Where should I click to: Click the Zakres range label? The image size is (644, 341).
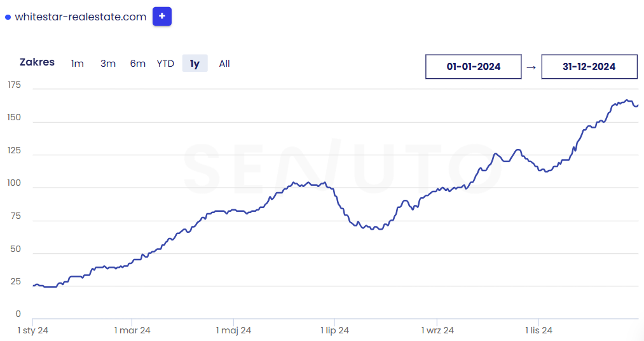tap(37, 62)
